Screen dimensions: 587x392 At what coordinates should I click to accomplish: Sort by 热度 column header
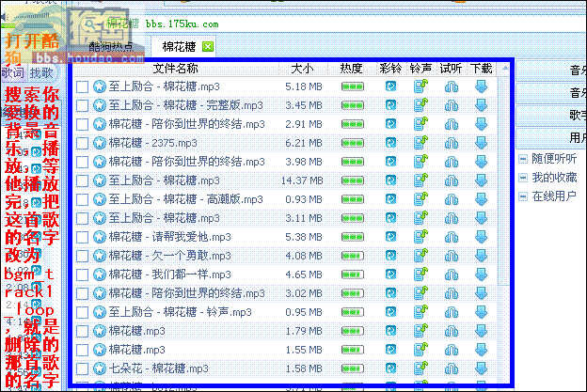pyautogui.click(x=351, y=69)
